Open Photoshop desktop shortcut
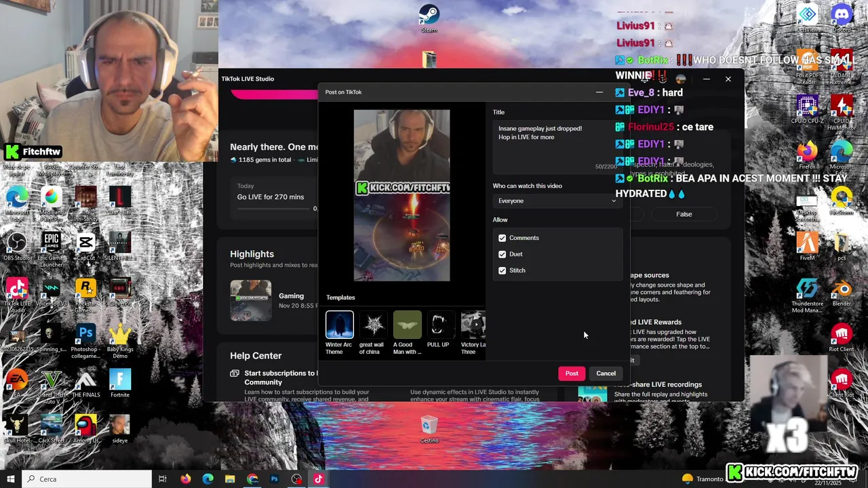Screen dimensions: 868x488 [x=85, y=342]
